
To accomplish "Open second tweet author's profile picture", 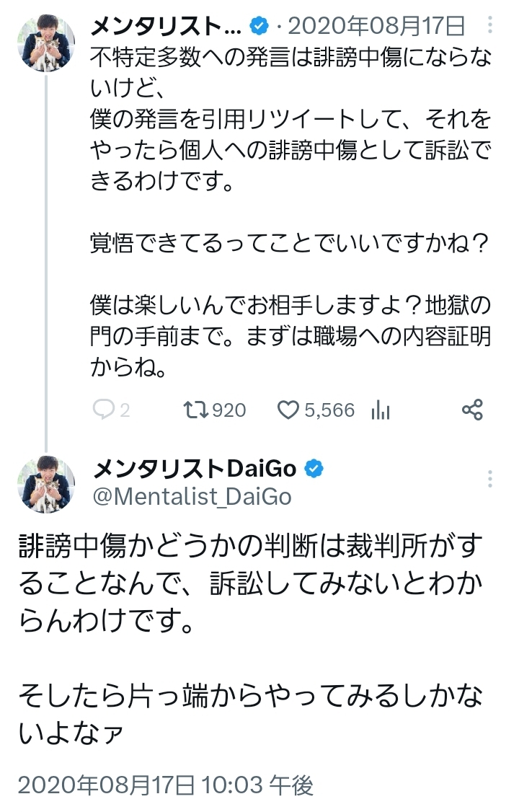I will coord(45,484).
